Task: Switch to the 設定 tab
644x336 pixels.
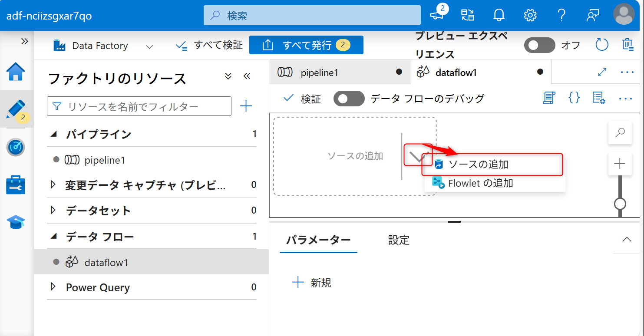Action: pyautogui.click(x=398, y=240)
